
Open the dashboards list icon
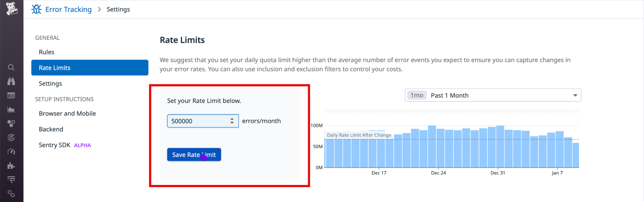point(11,96)
